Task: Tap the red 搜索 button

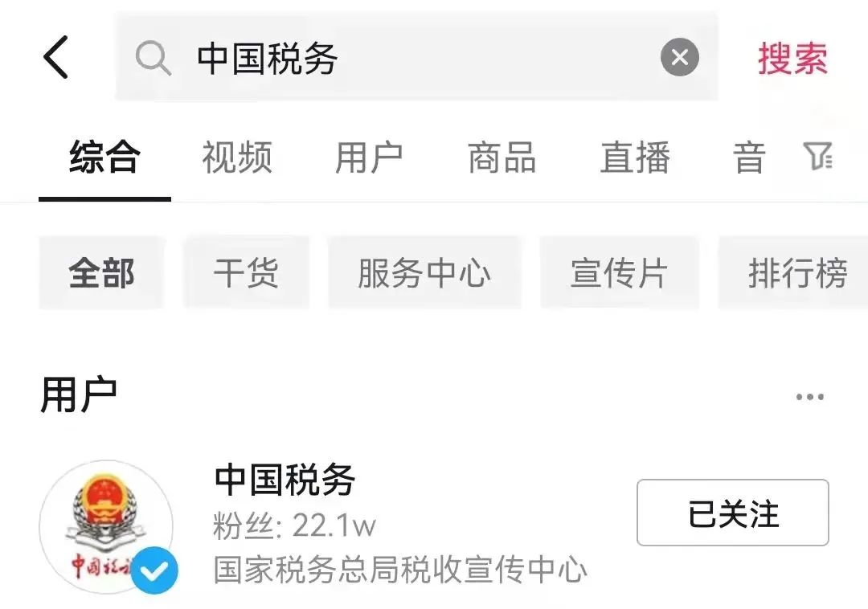Action: click(x=792, y=58)
